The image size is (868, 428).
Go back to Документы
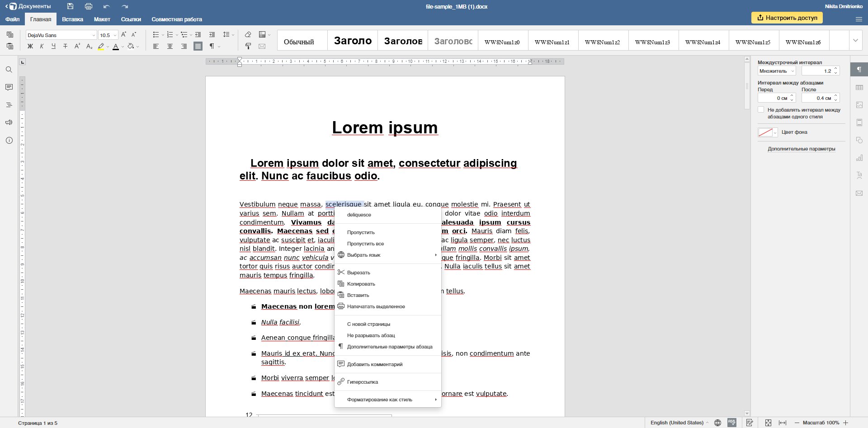(x=28, y=6)
